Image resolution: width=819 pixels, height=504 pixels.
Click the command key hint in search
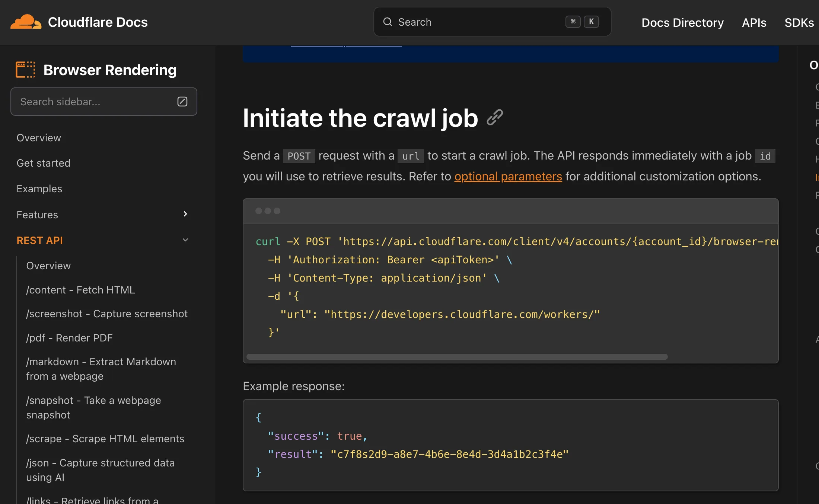click(573, 22)
